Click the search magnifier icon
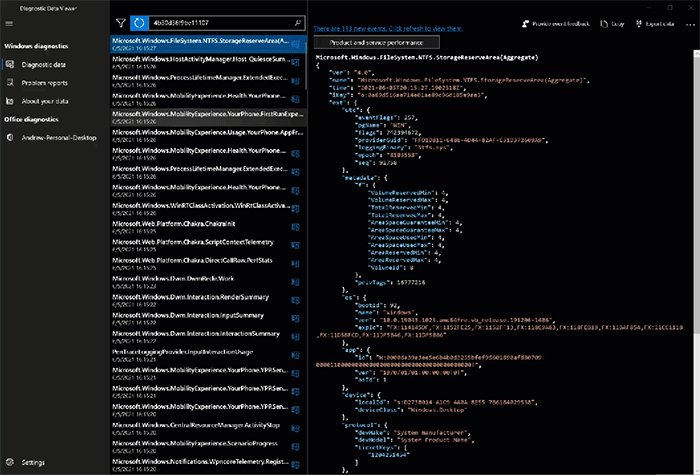700x475 pixels. click(298, 23)
